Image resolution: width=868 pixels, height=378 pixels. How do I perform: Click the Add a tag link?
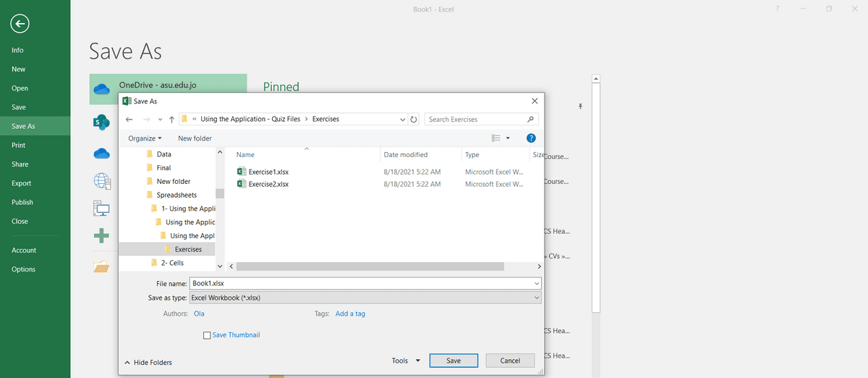tap(350, 314)
